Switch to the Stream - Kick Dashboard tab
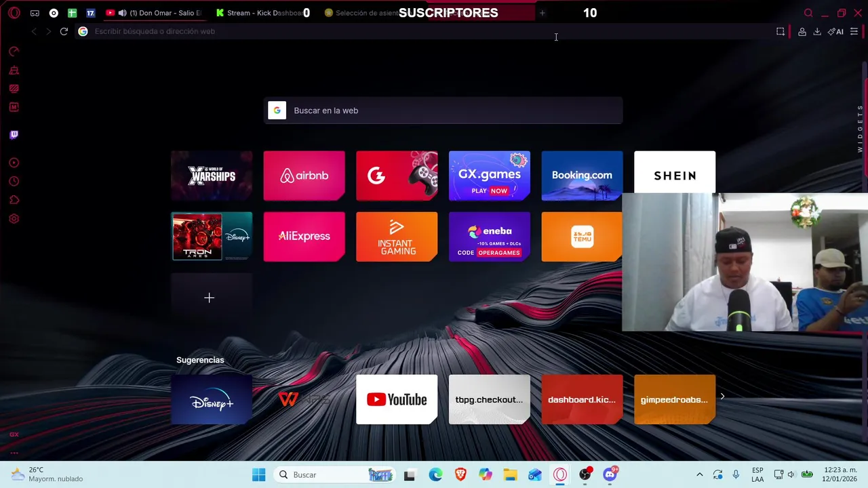This screenshot has width=868, height=488. point(260,13)
